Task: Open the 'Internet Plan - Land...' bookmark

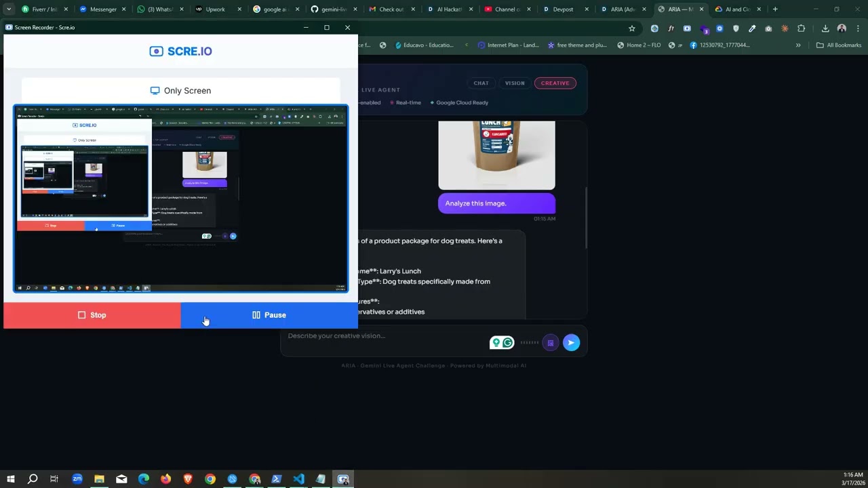Action: coord(508,45)
